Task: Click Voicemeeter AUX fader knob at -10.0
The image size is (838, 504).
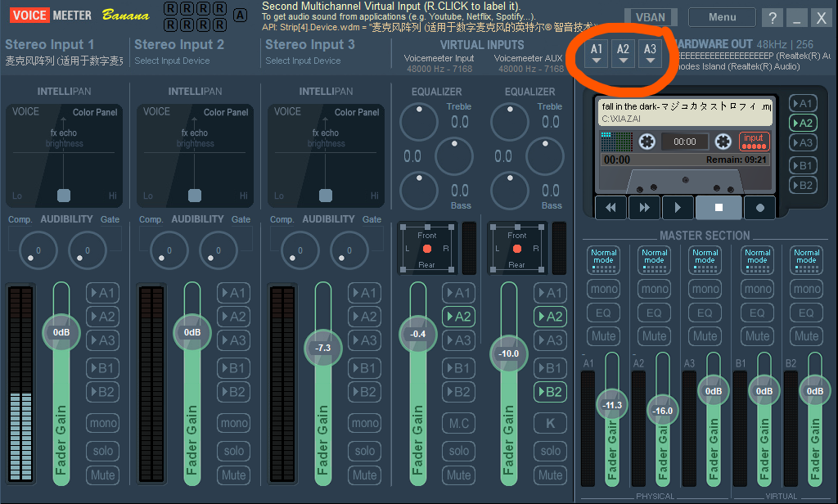Action: click(508, 353)
